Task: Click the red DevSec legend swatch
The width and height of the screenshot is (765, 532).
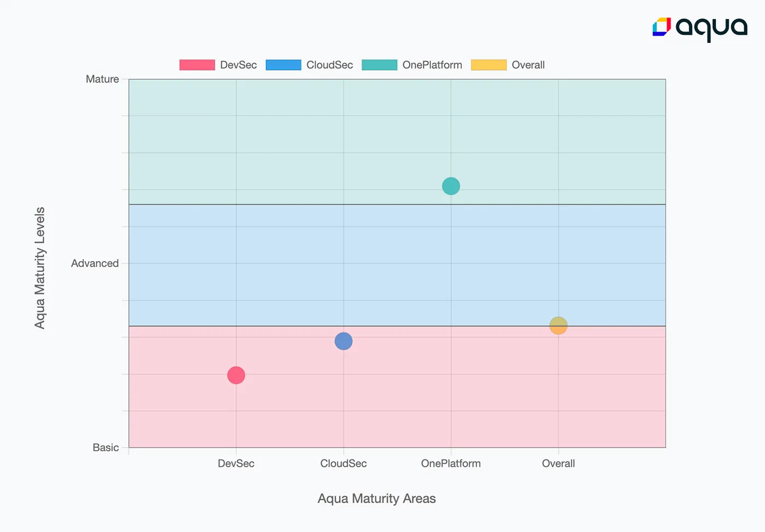Action: click(x=197, y=65)
